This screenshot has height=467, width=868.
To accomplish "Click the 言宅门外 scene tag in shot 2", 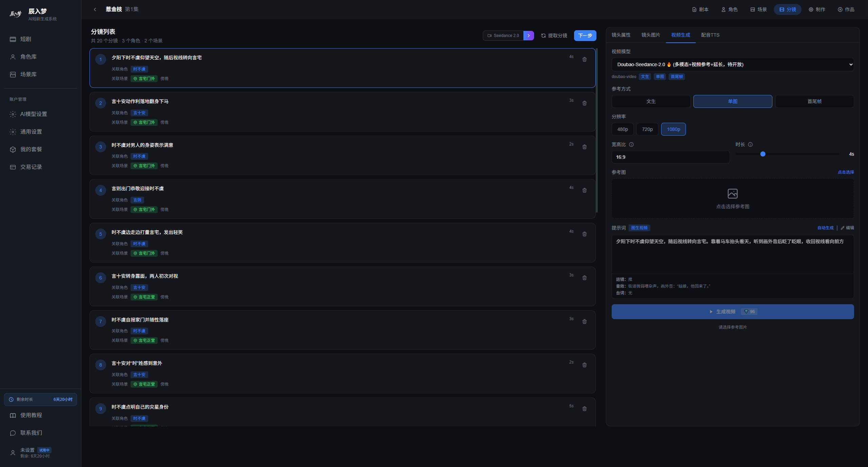I will point(144,122).
